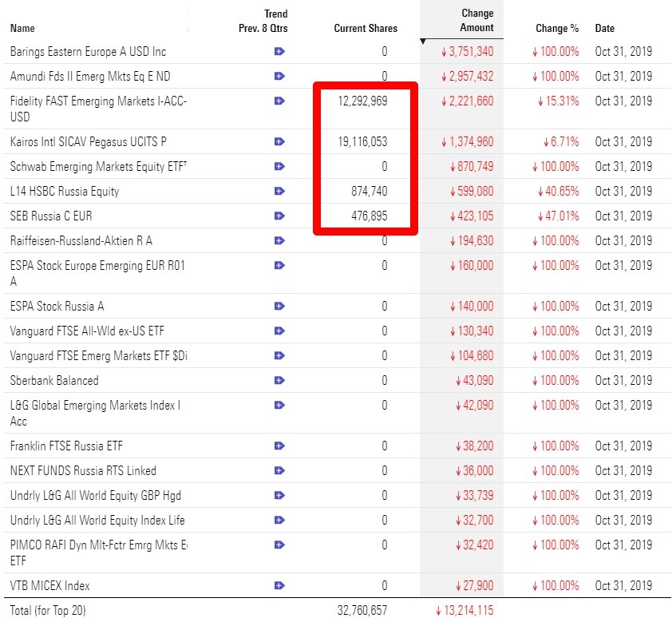The width and height of the screenshot is (672, 622).
Task: Sort by Change Amount column header
Action: tap(477, 21)
